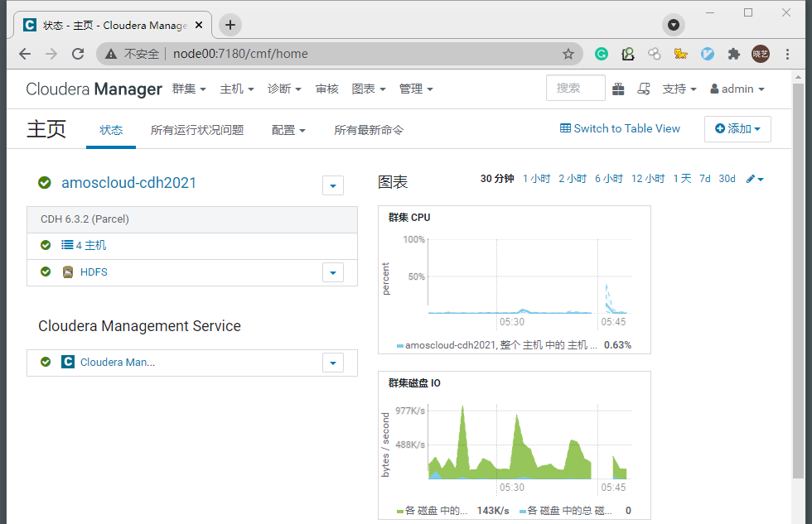Open amoscloud-cdh2021 cluster actions dropdown
The width and height of the screenshot is (812, 524).
[333, 185]
